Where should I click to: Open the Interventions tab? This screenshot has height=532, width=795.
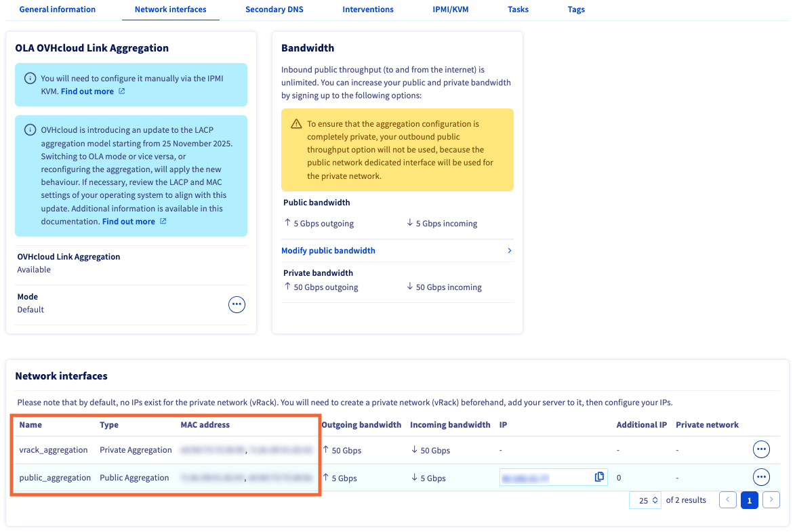367,9
